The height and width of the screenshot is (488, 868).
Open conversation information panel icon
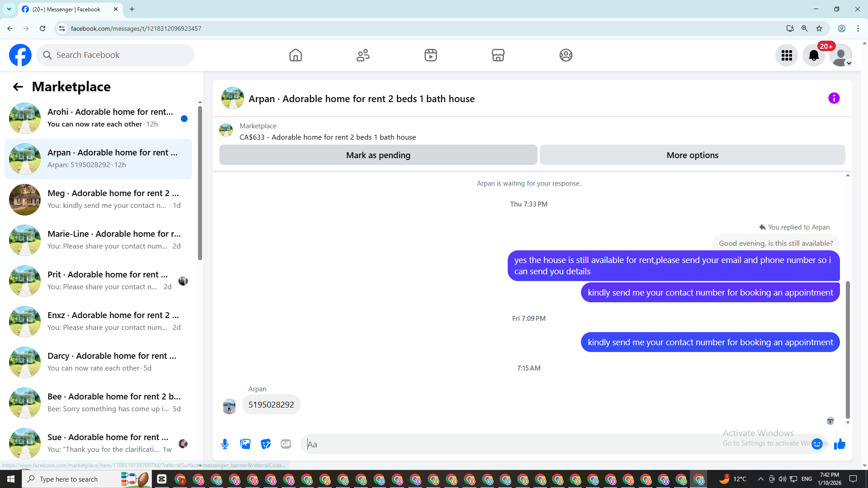(x=834, y=99)
